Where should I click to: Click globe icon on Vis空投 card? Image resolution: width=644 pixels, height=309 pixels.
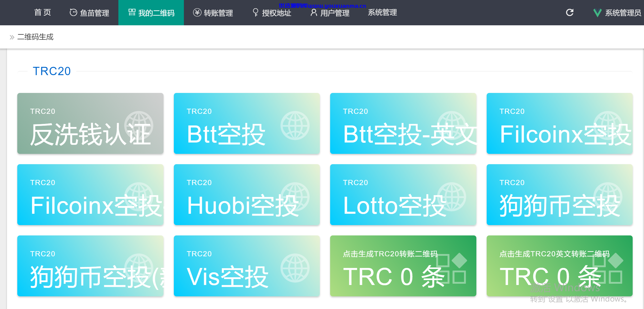point(295,268)
